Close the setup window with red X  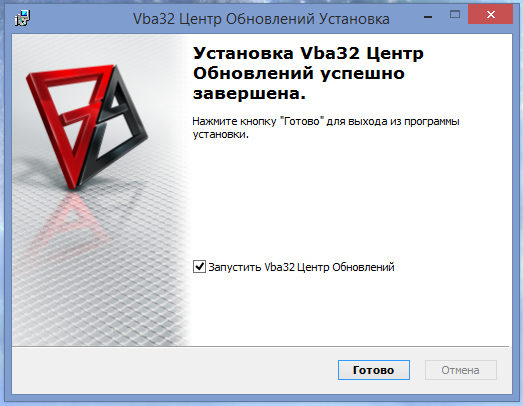click(x=490, y=14)
